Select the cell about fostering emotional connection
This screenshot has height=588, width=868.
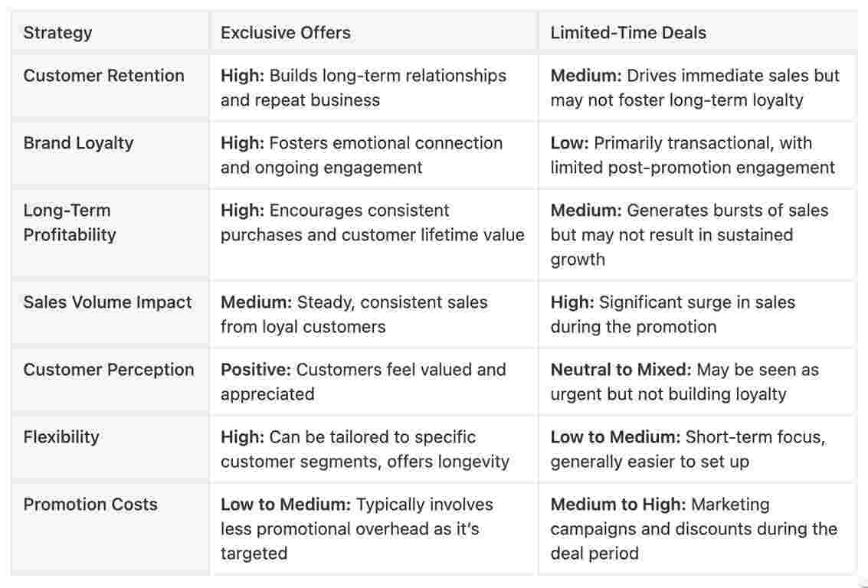(362, 155)
